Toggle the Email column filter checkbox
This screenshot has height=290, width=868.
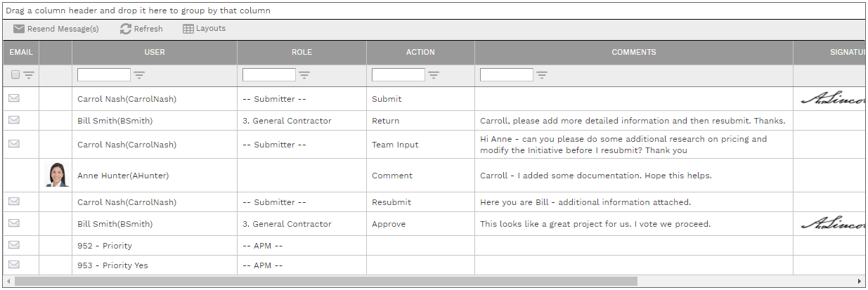click(x=15, y=75)
